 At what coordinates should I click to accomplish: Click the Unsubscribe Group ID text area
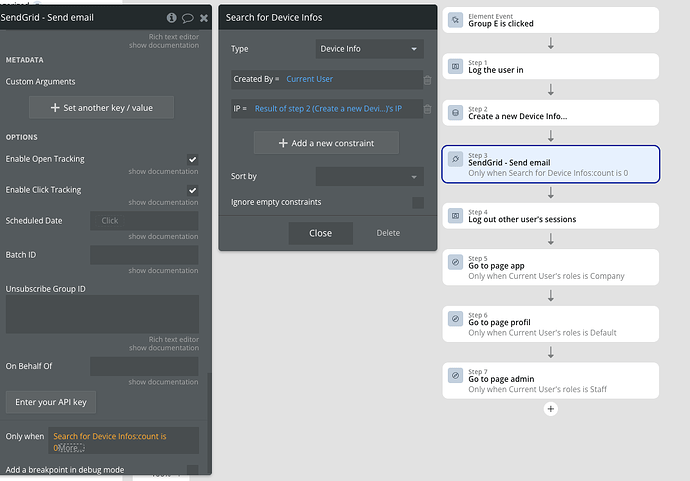pos(102,314)
